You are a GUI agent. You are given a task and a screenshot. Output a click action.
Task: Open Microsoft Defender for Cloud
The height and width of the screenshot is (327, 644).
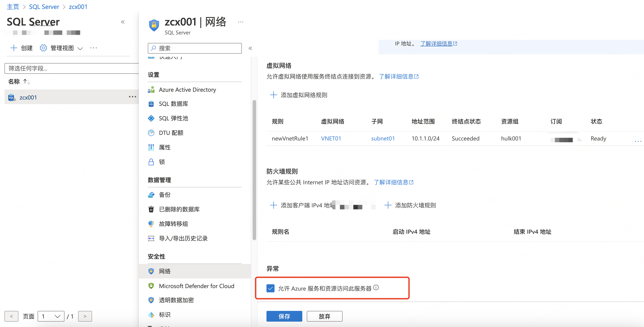pyautogui.click(x=196, y=286)
